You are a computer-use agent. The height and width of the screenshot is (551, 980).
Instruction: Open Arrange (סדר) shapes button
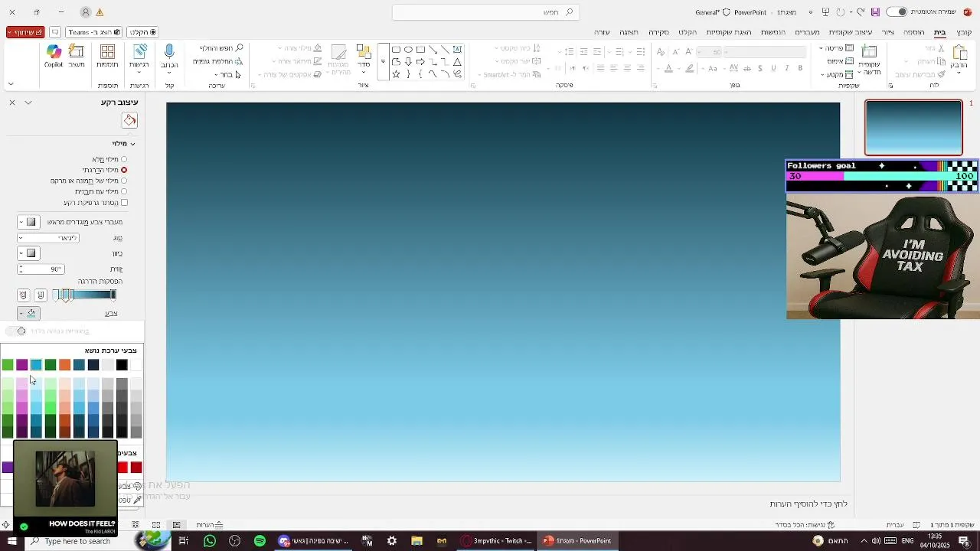click(363, 57)
